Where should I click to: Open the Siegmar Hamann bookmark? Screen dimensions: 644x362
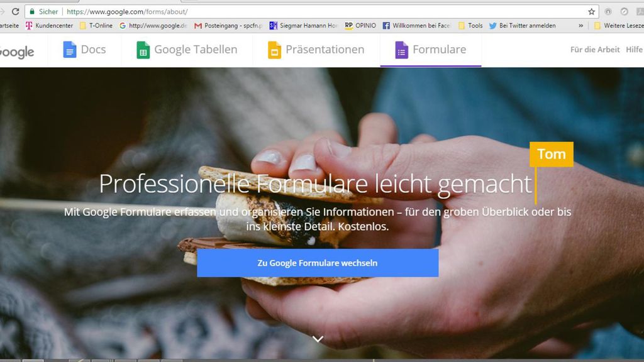click(303, 25)
